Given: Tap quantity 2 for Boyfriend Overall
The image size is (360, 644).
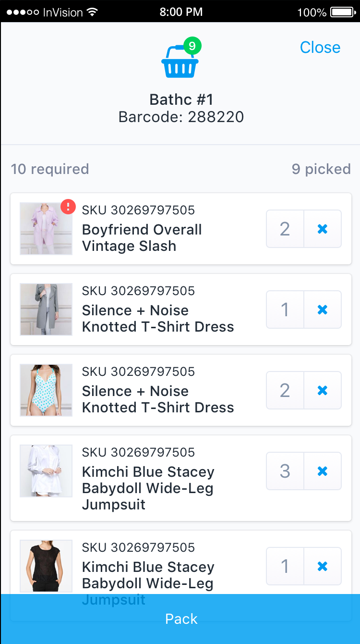Looking at the screenshot, I should click(x=285, y=229).
